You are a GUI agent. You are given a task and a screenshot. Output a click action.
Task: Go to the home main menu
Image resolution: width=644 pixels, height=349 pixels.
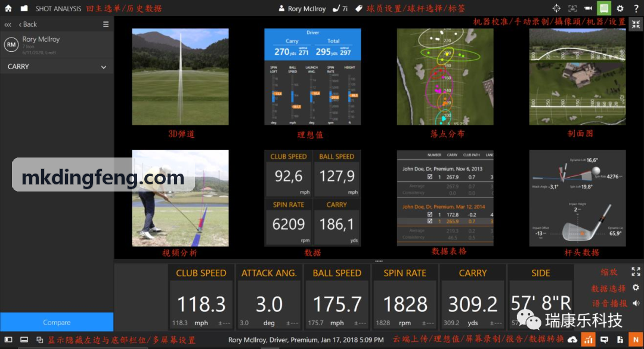(8, 8)
